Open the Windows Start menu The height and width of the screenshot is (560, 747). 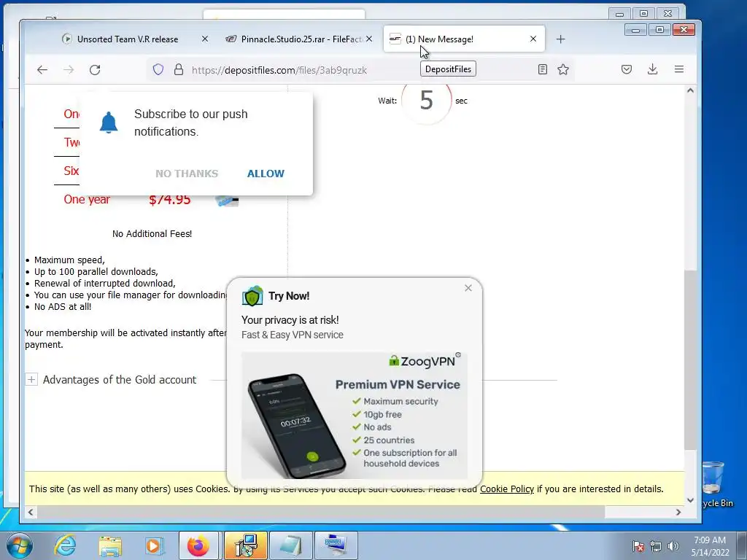point(19,545)
